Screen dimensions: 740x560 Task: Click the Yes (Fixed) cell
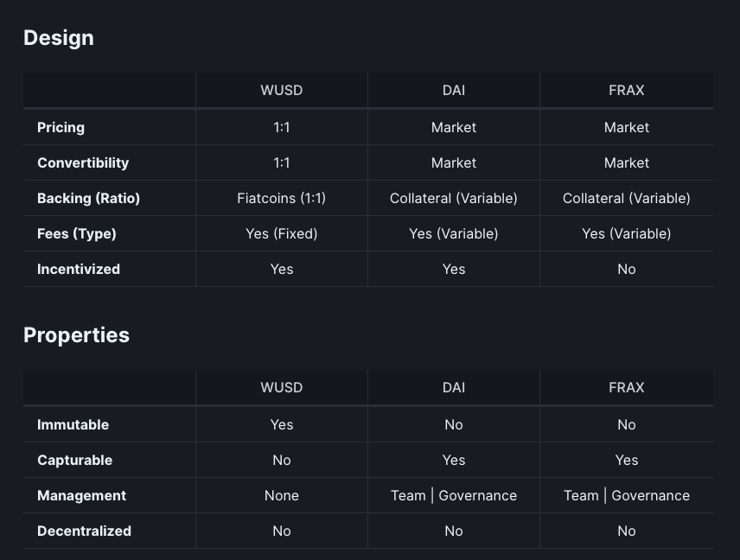pos(282,233)
